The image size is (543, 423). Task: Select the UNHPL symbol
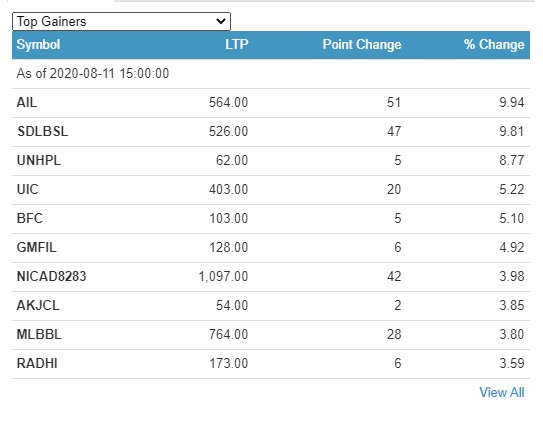39,160
